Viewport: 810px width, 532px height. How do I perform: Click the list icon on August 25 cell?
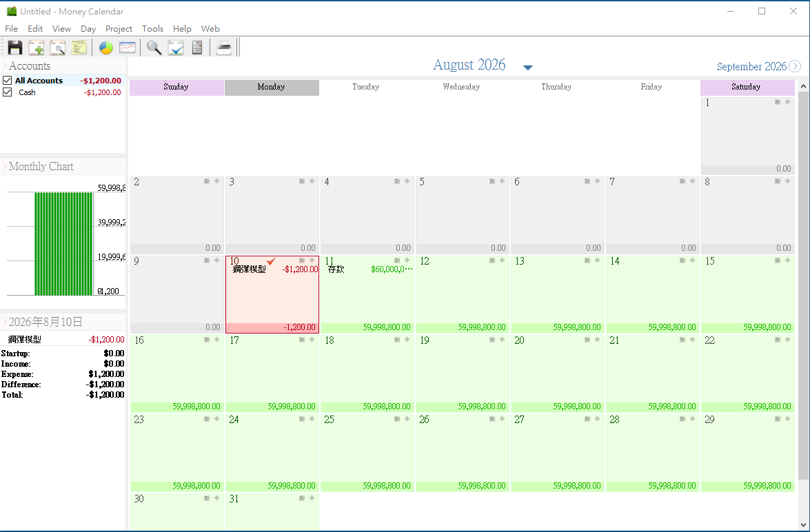click(x=397, y=419)
